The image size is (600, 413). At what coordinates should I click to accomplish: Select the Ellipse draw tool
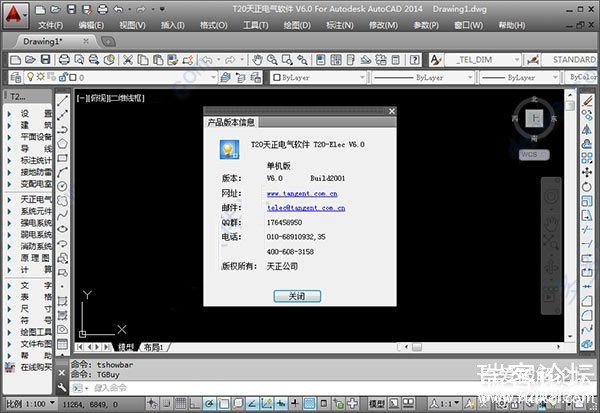pos(62,229)
